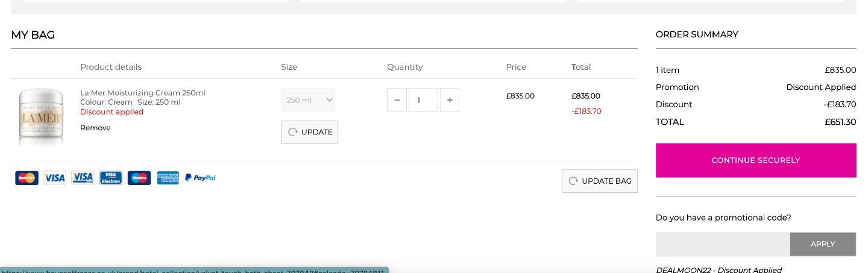Click the Maestro card icon
The width and height of the screenshot is (868, 273).
pos(139,178)
